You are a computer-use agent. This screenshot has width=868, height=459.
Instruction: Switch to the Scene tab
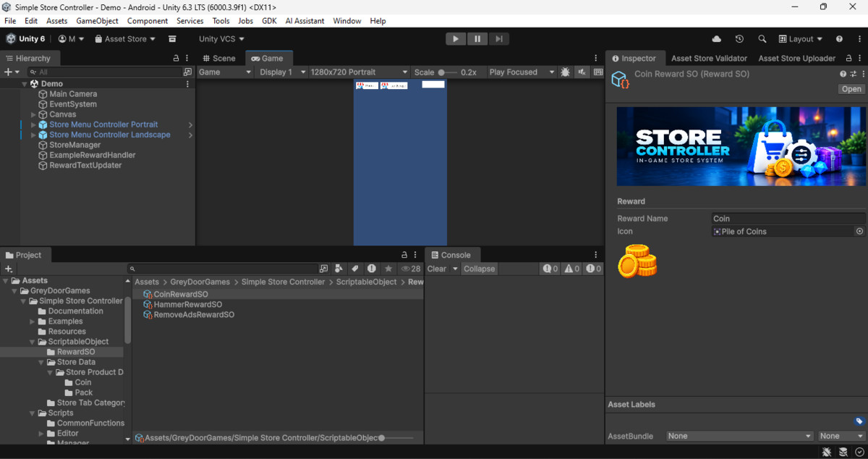pyautogui.click(x=219, y=59)
